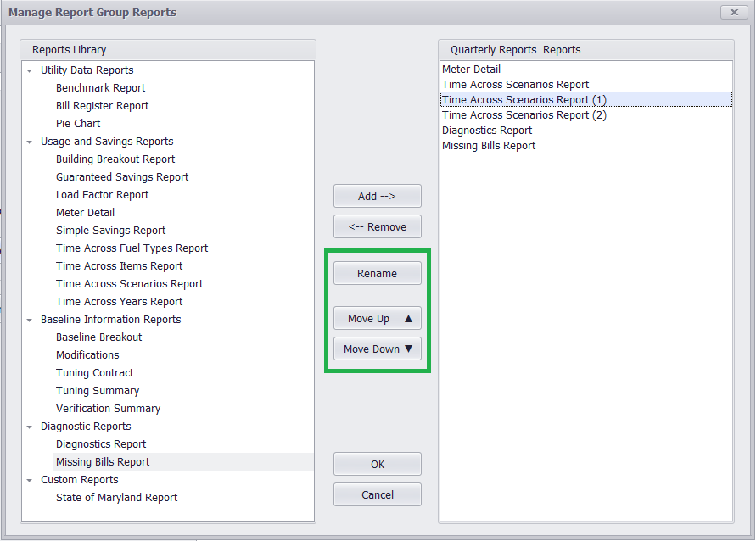Confirm changes with the OK button
Screen dimensions: 756x541
377,464
